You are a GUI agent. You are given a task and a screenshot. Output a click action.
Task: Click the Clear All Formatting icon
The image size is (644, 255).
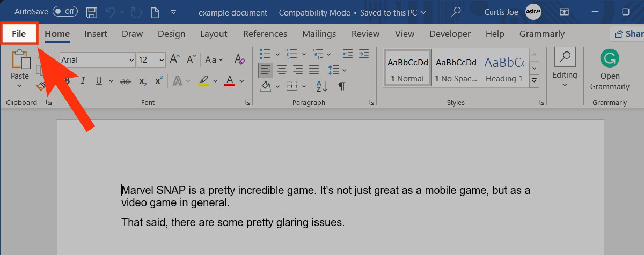(x=240, y=59)
